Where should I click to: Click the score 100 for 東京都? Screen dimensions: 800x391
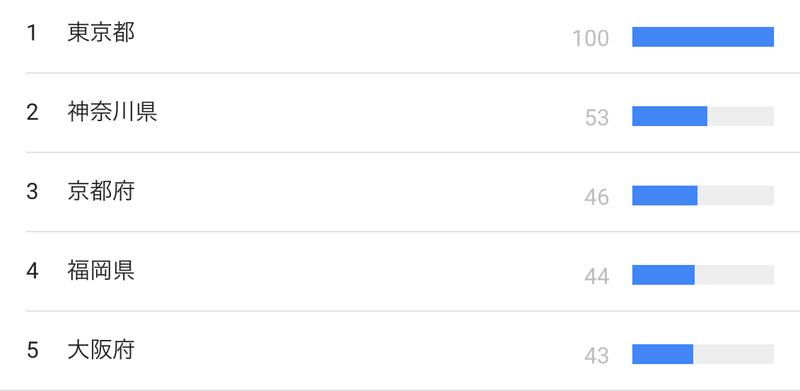[x=591, y=39]
